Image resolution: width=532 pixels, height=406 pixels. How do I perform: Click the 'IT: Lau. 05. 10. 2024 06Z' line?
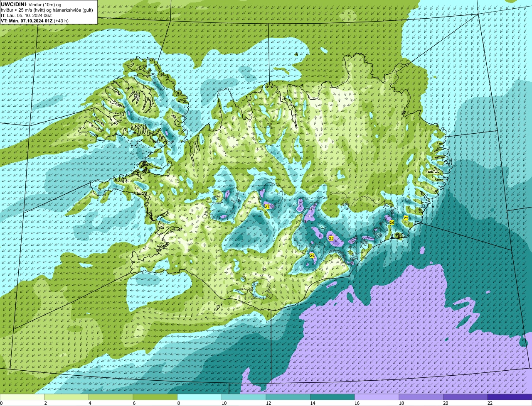point(26,15)
